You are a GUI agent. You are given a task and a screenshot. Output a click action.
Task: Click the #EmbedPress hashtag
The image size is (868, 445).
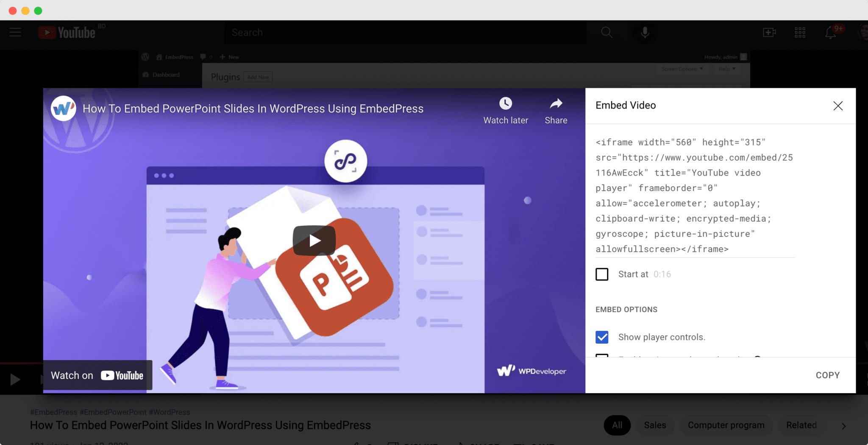(x=54, y=412)
